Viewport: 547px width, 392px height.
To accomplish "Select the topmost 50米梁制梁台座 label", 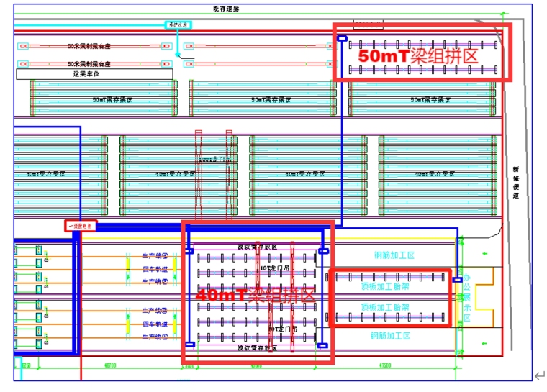I will tap(89, 46).
